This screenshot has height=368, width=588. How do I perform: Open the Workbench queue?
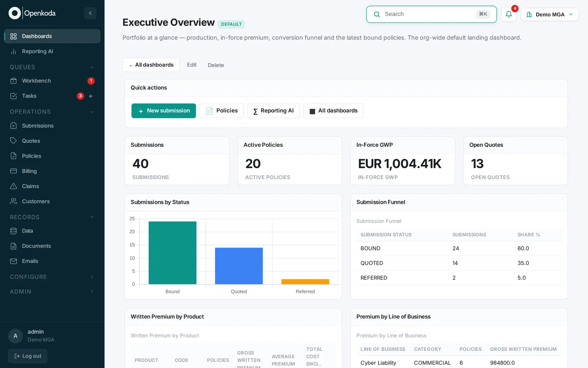pos(52,81)
